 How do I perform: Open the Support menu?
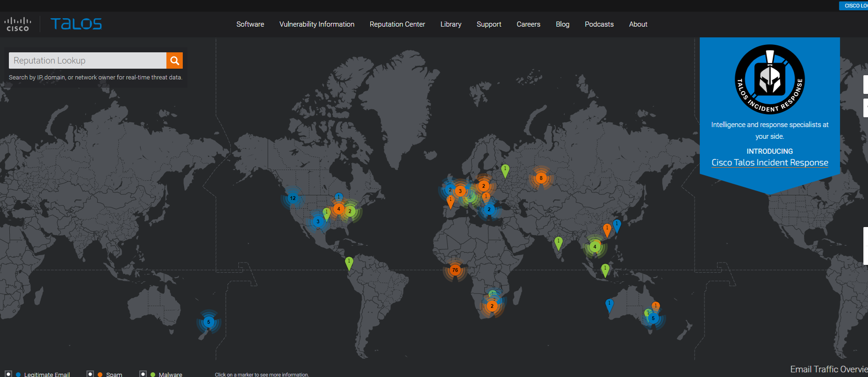489,24
